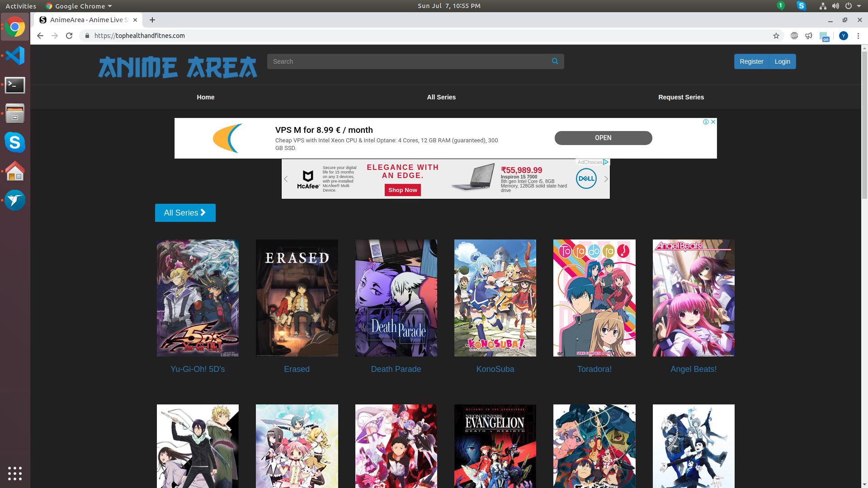The image size is (868, 488).
Task: Click the Neon Genesis Evangelion poster
Action: 495,446
